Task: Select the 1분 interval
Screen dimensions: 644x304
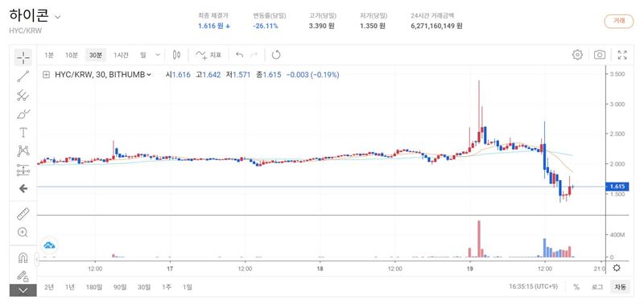Action: [x=49, y=55]
